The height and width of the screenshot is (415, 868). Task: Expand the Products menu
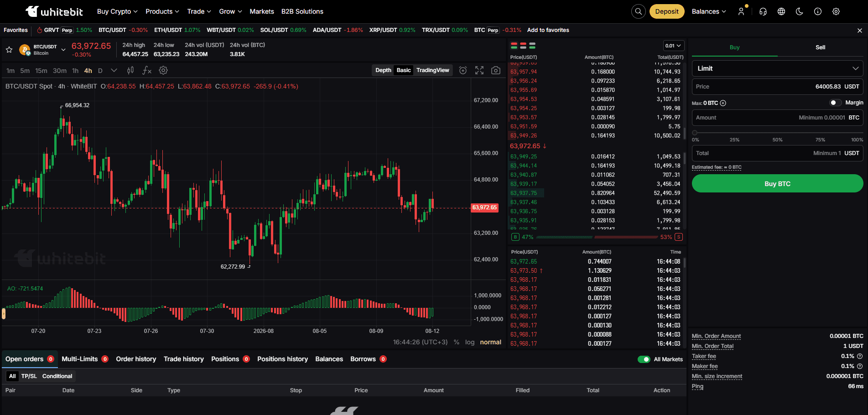click(x=162, y=11)
